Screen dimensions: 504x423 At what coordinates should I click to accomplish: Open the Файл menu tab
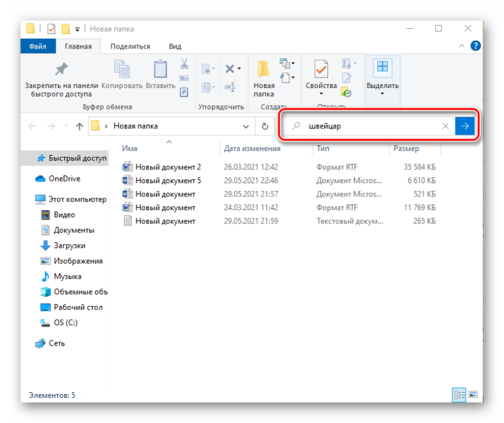pyautogui.click(x=37, y=46)
